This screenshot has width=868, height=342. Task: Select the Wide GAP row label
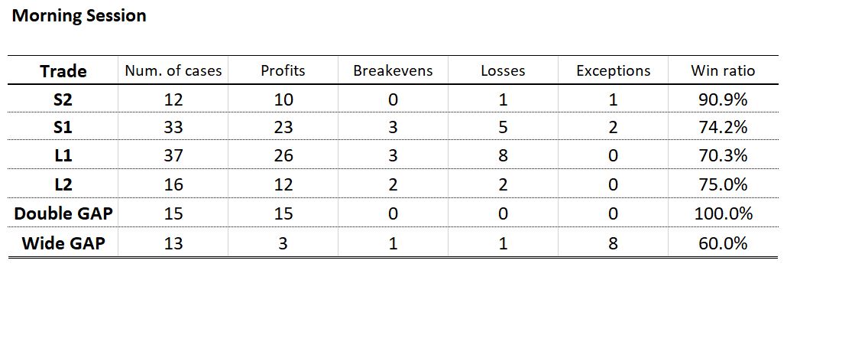63,243
